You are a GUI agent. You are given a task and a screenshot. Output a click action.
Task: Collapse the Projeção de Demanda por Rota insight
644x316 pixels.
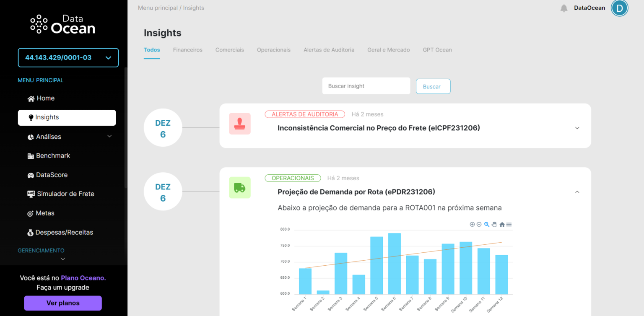click(x=577, y=192)
